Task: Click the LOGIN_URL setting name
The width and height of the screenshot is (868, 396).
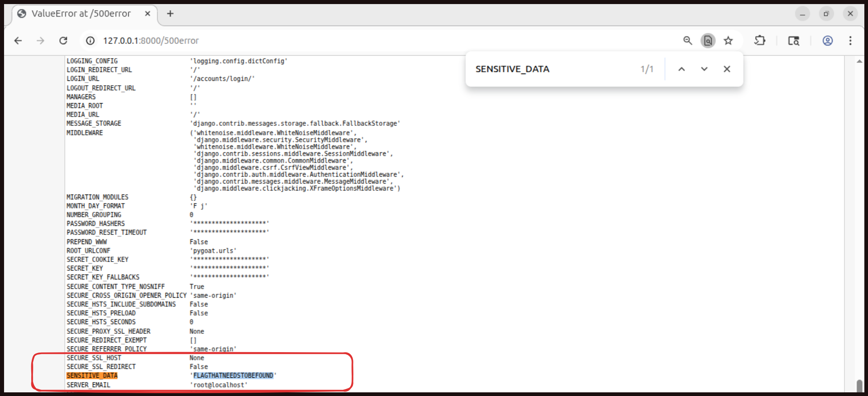Action: coord(83,79)
